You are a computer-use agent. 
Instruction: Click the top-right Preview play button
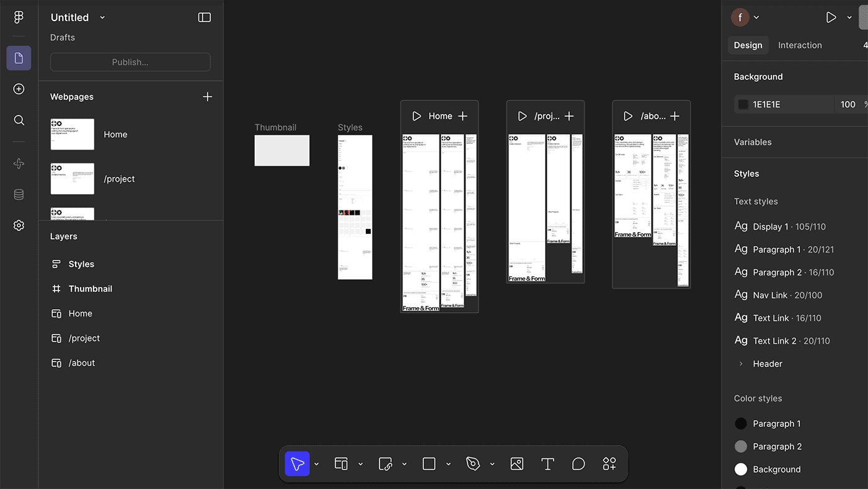[x=831, y=17]
